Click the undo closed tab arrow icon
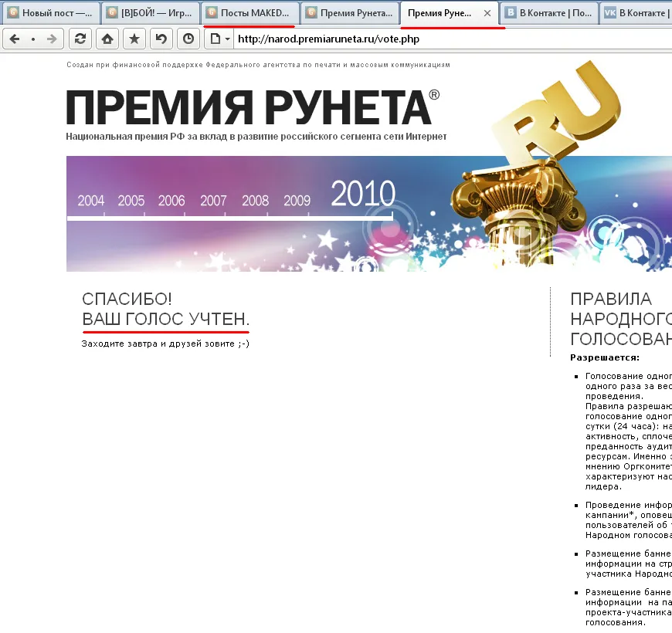Viewport: 672px width, 633px height. pos(161,39)
